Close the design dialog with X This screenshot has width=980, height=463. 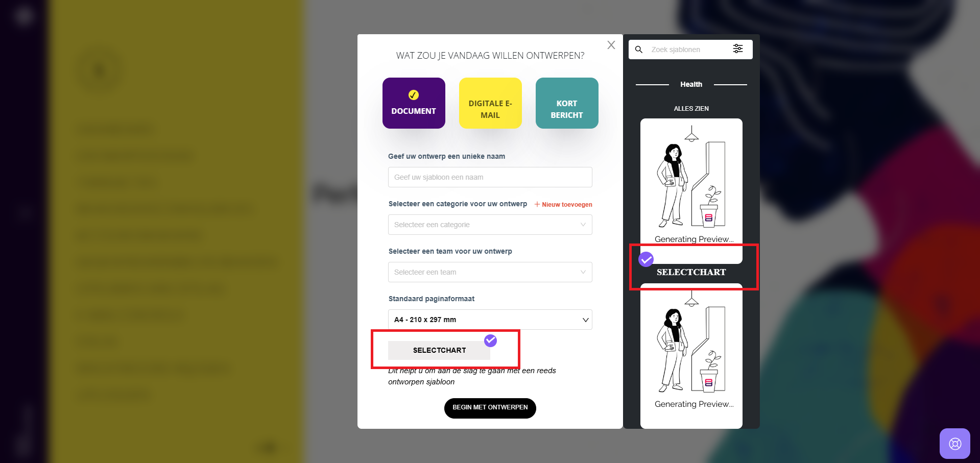(x=611, y=45)
